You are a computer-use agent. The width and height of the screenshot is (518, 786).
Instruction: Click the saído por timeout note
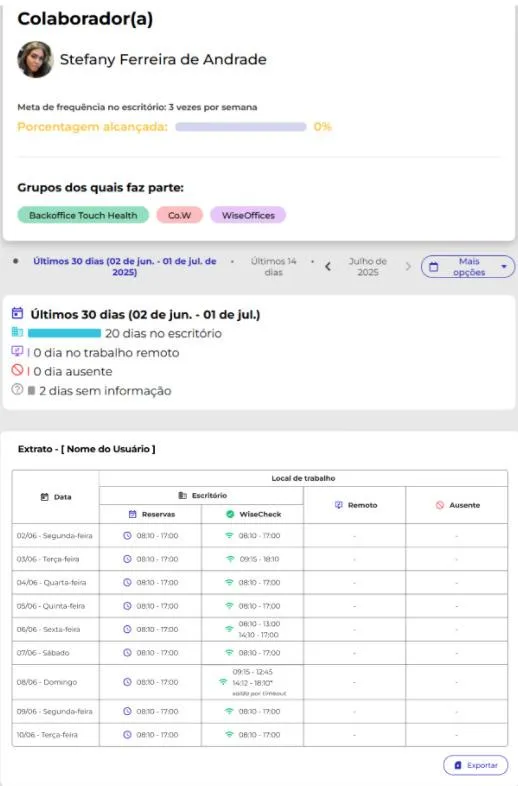click(259, 694)
